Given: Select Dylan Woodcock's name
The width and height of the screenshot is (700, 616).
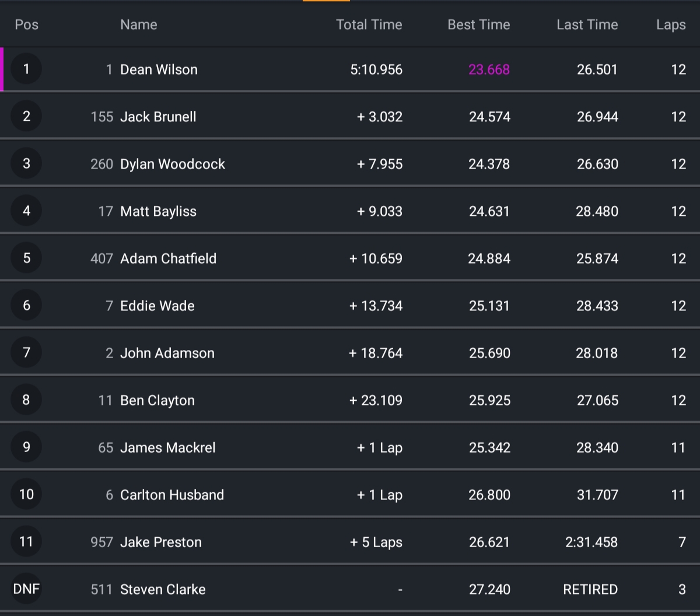Looking at the screenshot, I should [x=172, y=164].
